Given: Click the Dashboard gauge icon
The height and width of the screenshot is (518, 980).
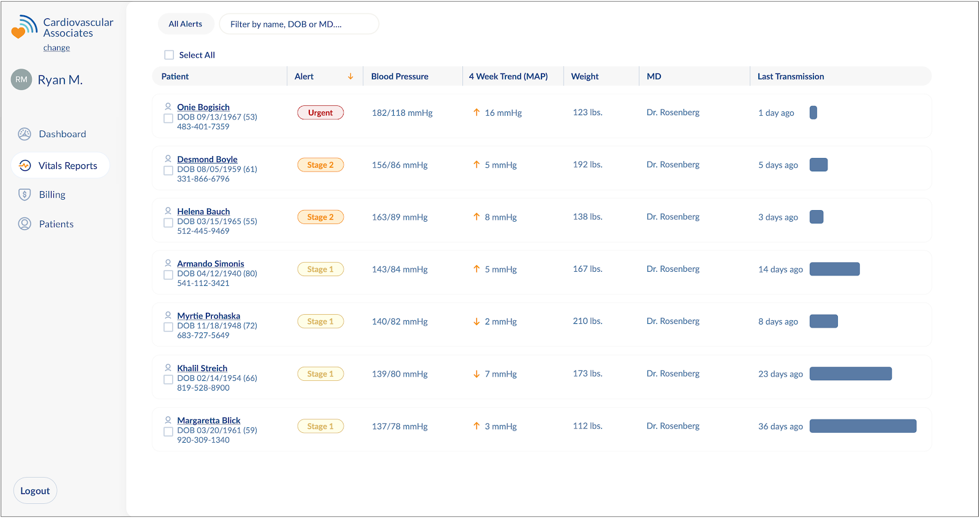Looking at the screenshot, I should click(24, 134).
